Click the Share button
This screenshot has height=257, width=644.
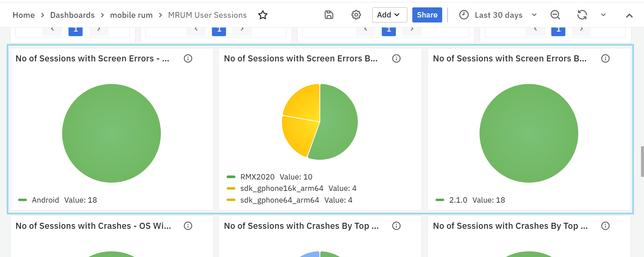coord(427,15)
